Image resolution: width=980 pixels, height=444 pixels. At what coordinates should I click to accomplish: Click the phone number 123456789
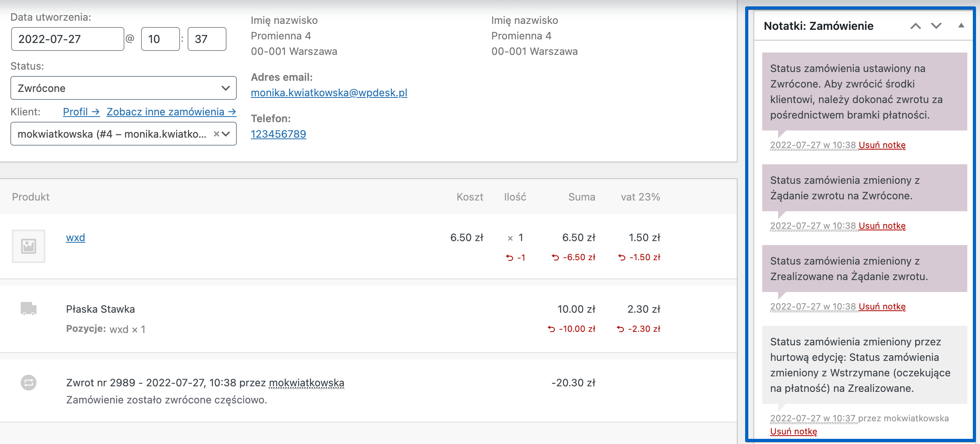[x=278, y=134]
